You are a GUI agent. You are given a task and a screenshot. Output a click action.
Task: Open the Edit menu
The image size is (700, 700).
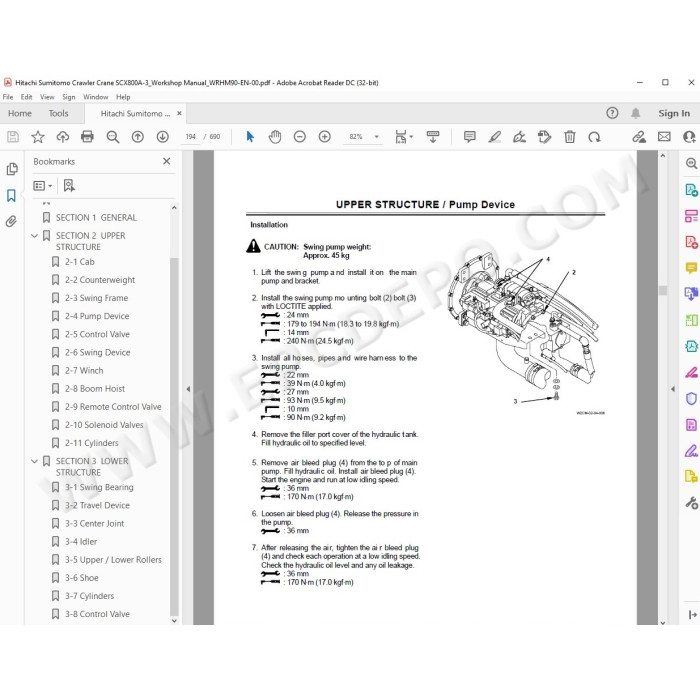(26, 97)
